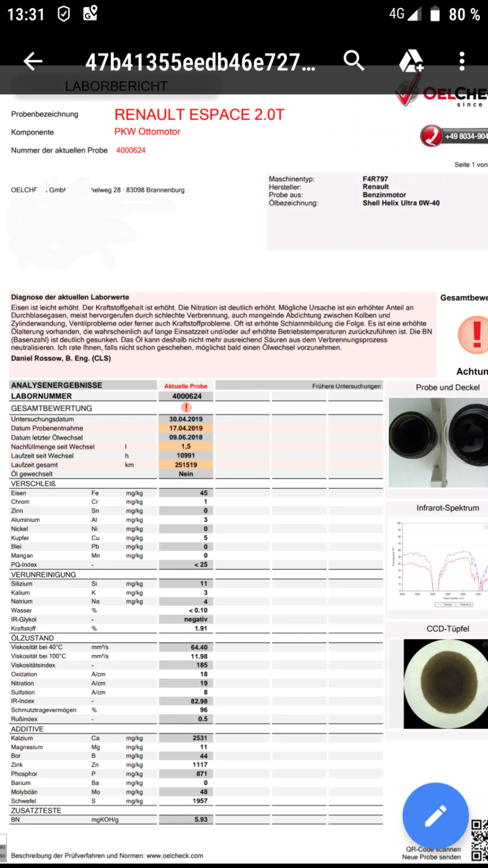Go back with the arrow icon

tap(33, 61)
